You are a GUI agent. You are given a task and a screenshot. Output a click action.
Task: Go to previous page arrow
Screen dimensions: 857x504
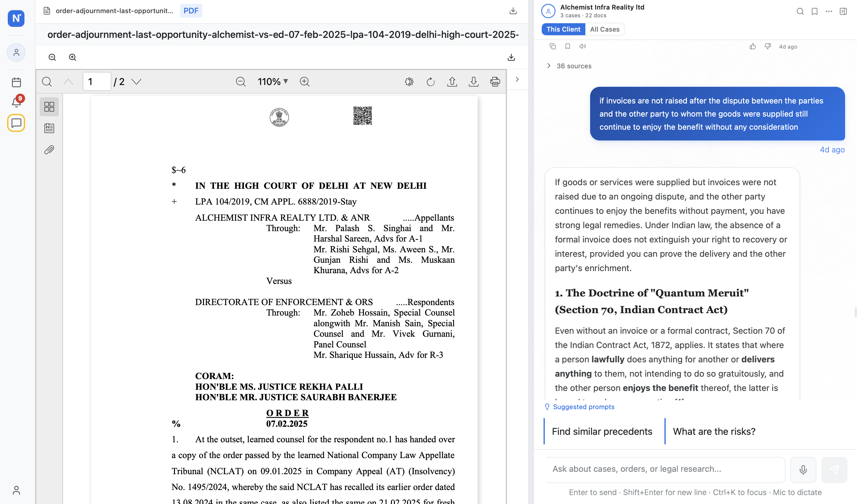pyautogui.click(x=68, y=81)
